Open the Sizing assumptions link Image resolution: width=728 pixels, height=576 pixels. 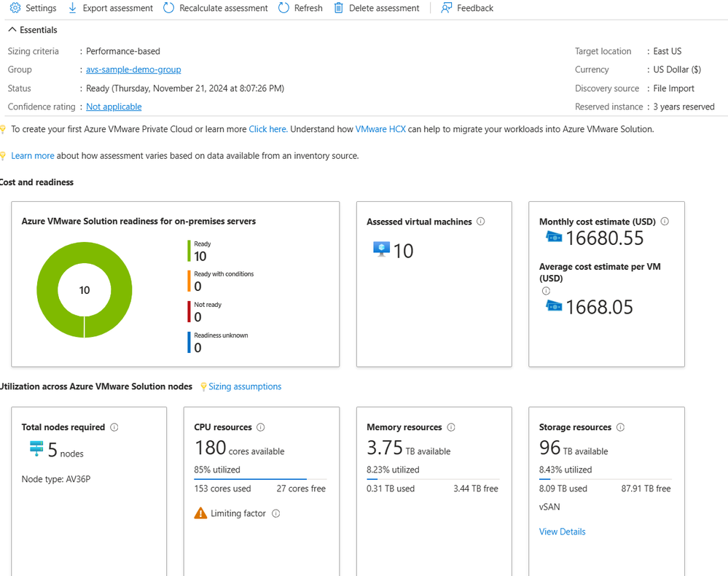pyautogui.click(x=245, y=386)
